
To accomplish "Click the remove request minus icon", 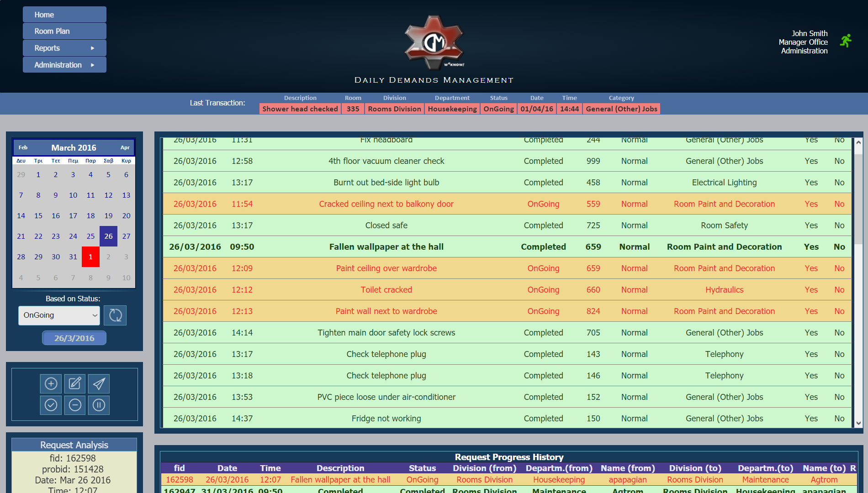I will click(x=75, y=405).
